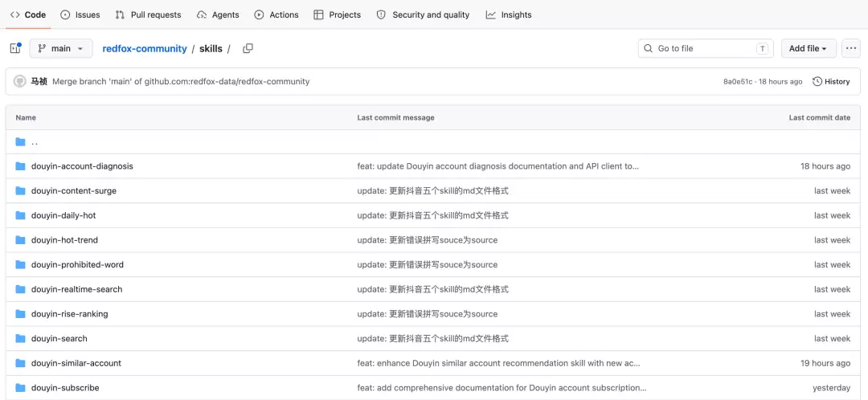Viewport: 868px width, 400px height.
Task: Go up to the parent directory row
Action: 433,142
